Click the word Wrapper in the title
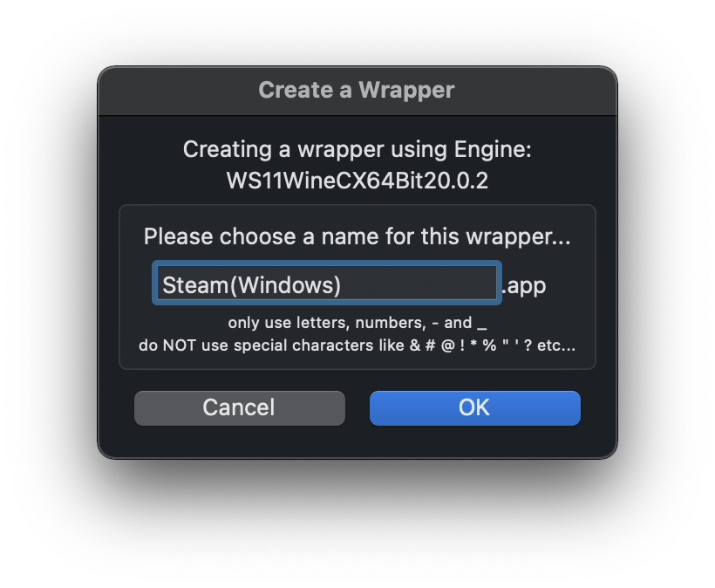The width and height of the screenshot is (715, 588). click(406, 91)
